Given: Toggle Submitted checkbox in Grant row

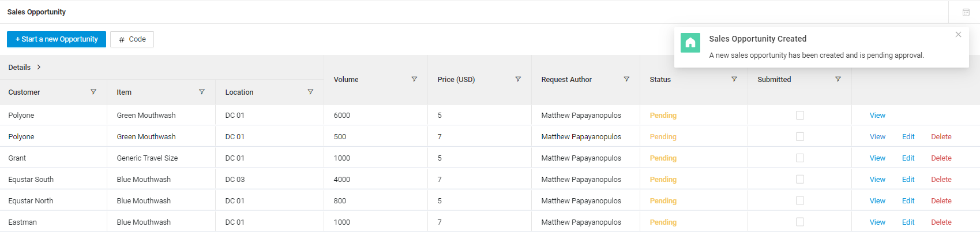Looking at the screenshot, I should [x=800, y=158].
